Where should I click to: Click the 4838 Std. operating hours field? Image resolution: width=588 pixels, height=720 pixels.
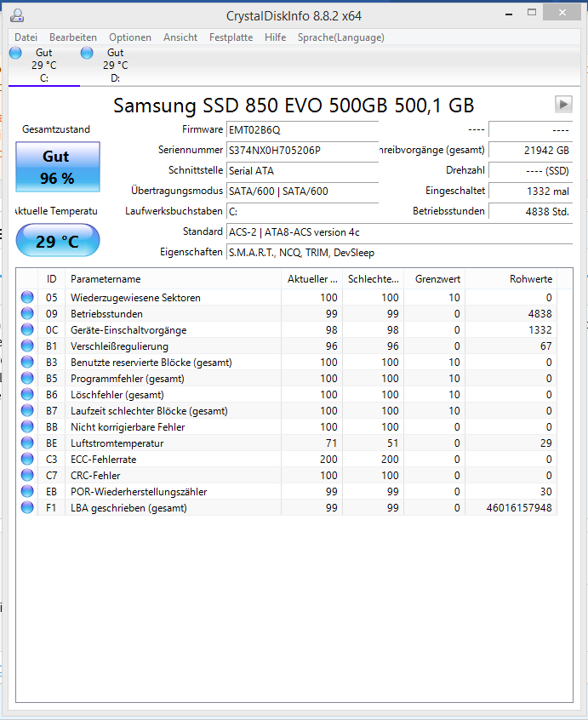[x=531, y=212]
